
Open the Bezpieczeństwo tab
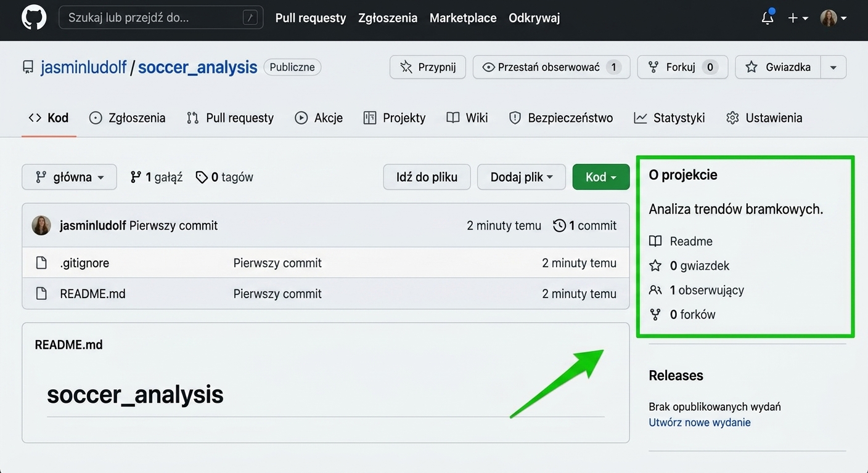tap(561, 118)
